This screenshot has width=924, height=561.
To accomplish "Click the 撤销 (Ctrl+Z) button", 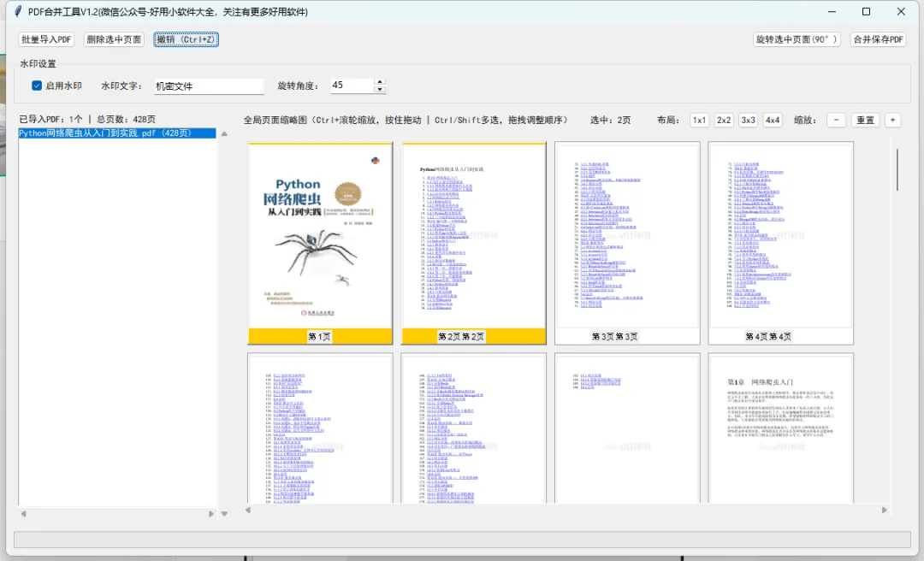I will coord(187,39).
